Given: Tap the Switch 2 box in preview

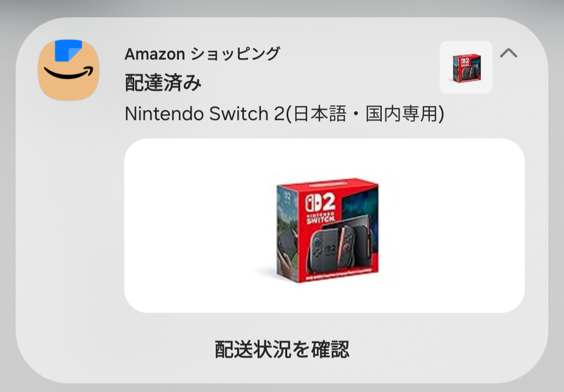Looking at the screenshot, I should tap(327, 230).
